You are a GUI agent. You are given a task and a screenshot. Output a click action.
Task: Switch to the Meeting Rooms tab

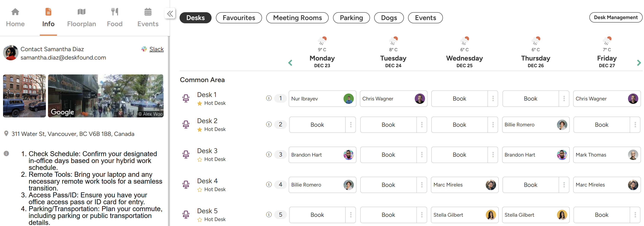[x=297, y=18]
